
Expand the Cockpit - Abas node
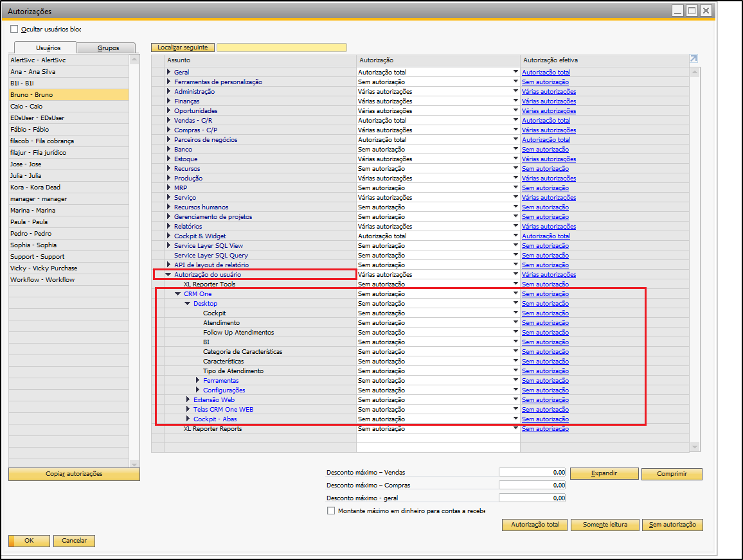[188, 419]
